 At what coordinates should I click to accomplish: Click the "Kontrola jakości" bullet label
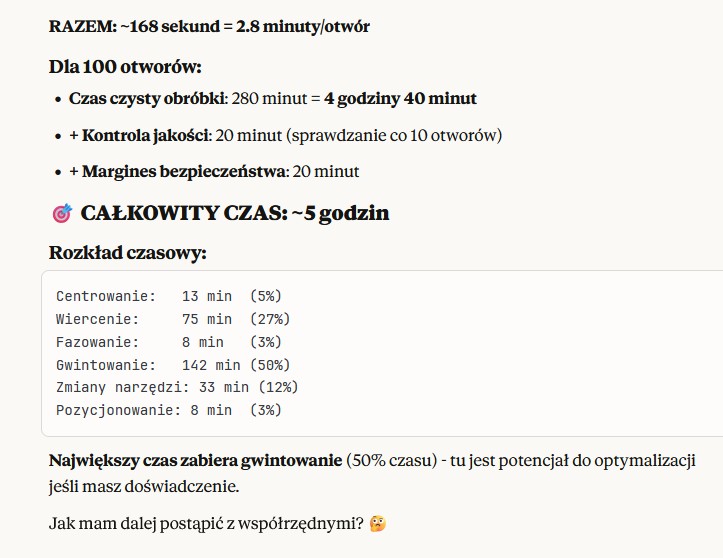(162, 135)
